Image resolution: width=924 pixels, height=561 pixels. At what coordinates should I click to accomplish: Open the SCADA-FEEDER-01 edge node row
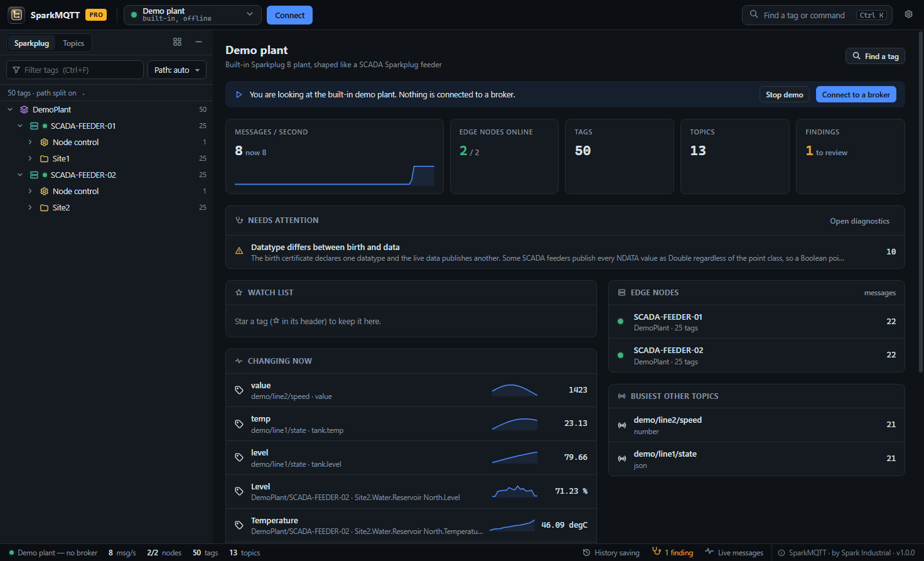tap(756, 322)
